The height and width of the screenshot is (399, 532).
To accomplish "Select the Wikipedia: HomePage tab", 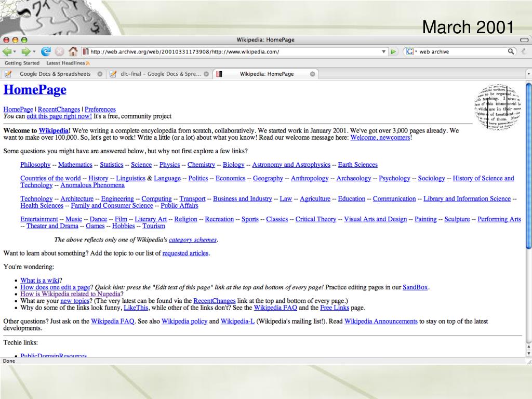I will 266,74.
